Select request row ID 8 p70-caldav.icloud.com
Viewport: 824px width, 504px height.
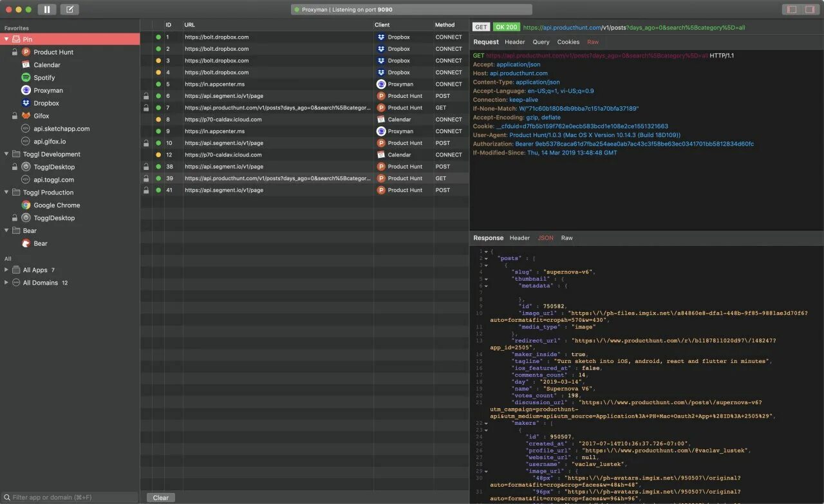(305, 120)
